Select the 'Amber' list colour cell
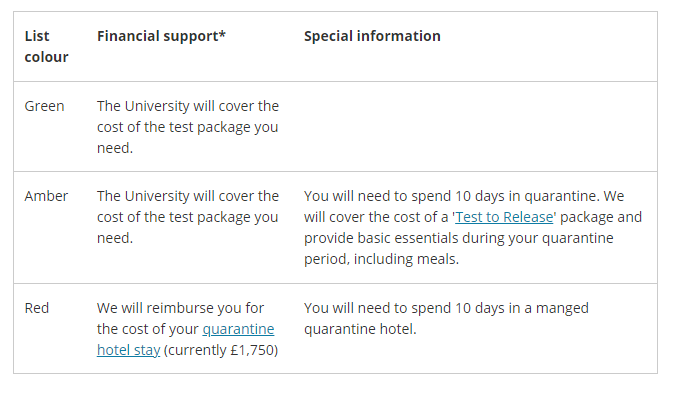 tap(46, 196)
